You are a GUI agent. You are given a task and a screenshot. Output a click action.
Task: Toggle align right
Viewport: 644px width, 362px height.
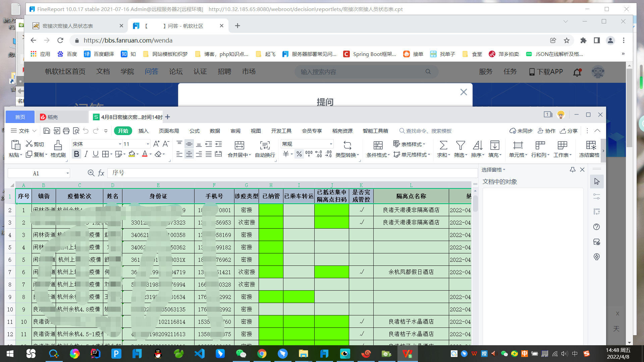[199, 154]
